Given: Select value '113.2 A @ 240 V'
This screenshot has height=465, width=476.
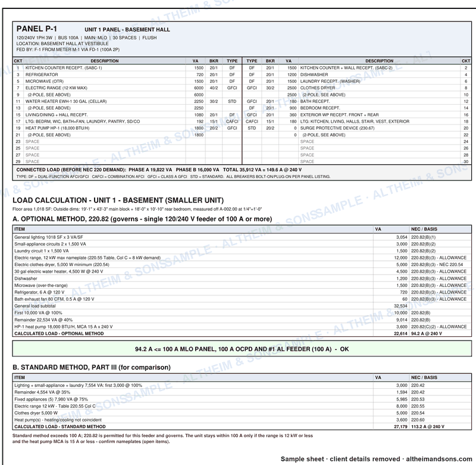Looking at the screenshot, I should [x=428, y=427].
